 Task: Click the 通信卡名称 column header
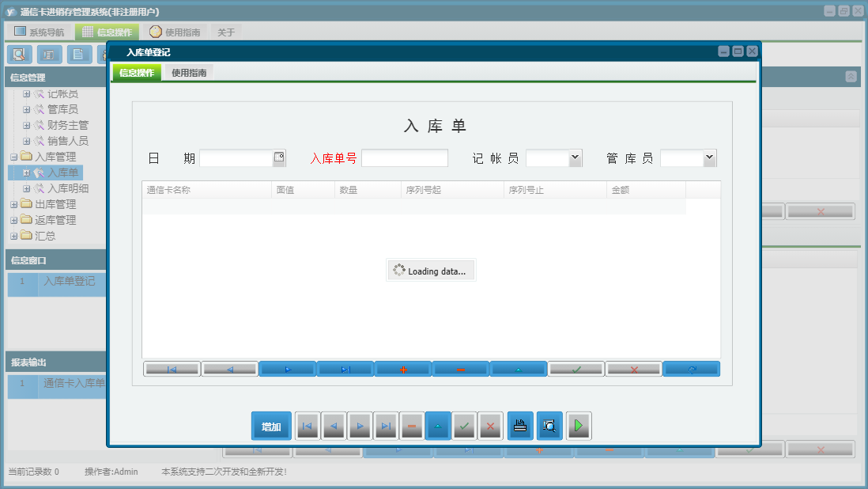(206, 190)
